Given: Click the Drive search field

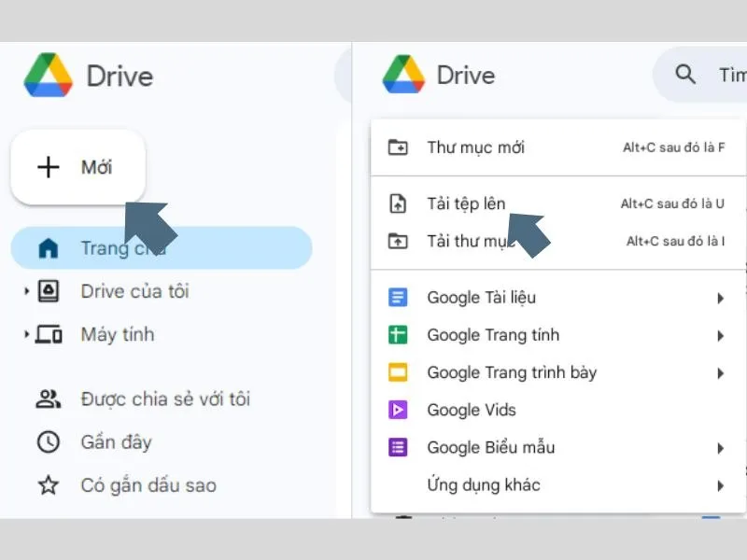Looking at the screenshot, I should point(700,75).
